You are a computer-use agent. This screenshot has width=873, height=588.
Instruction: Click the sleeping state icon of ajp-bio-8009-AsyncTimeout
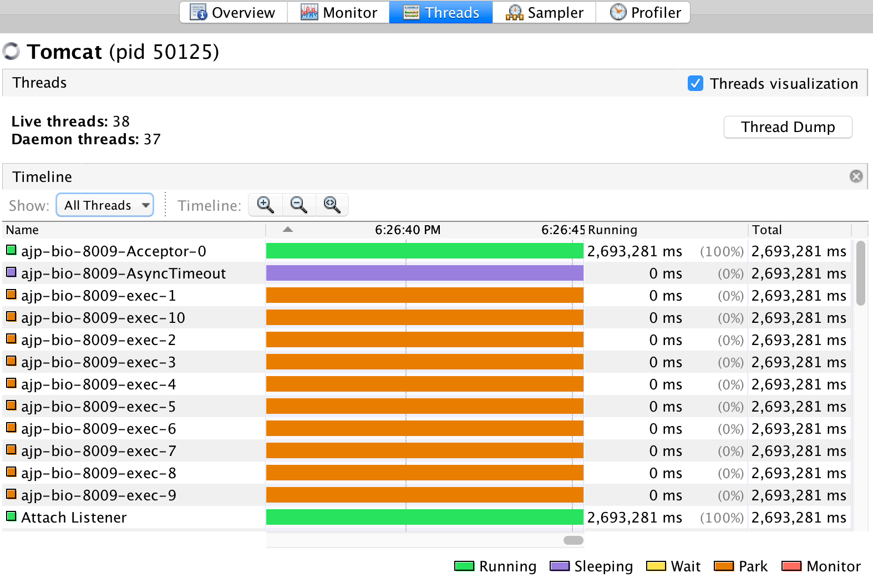tap(11, 272)
